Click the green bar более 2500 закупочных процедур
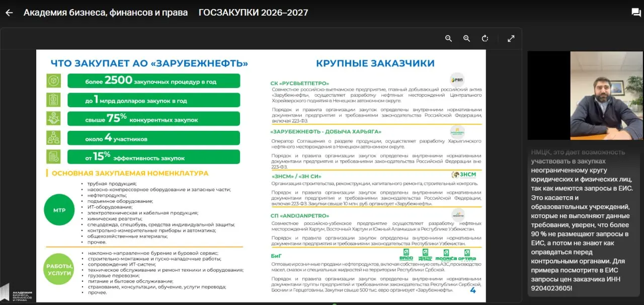Viewport: 644px width, 305px height. 153,81
